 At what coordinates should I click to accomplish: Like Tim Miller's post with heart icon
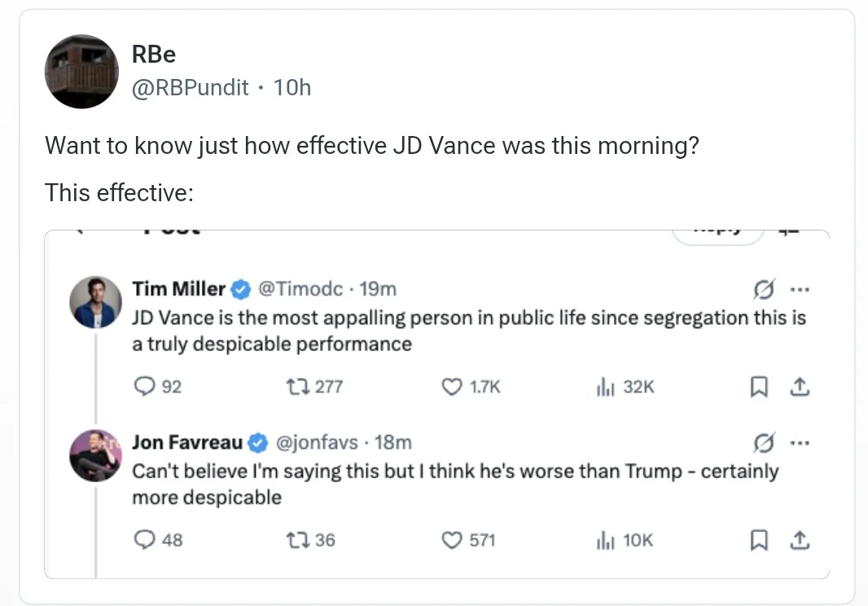[451, 387]
